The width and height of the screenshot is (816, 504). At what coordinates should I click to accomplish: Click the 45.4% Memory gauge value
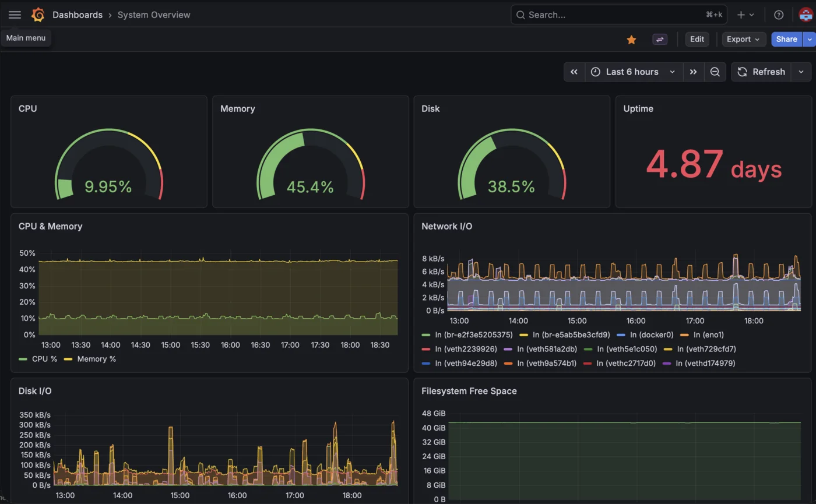[310, 187]
